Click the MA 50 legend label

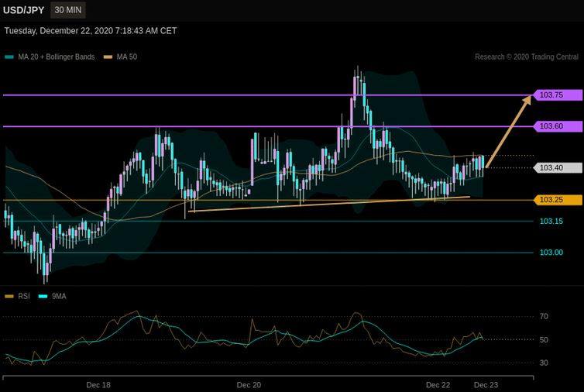[127, 57]
